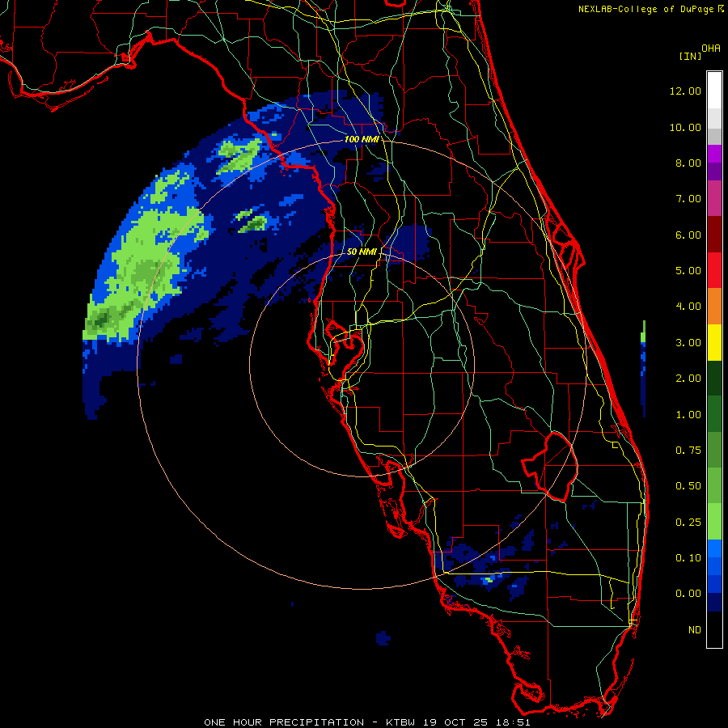728x728 pixels.
Task: Click the 100 NMI range ring label
Action: (362, 139)
